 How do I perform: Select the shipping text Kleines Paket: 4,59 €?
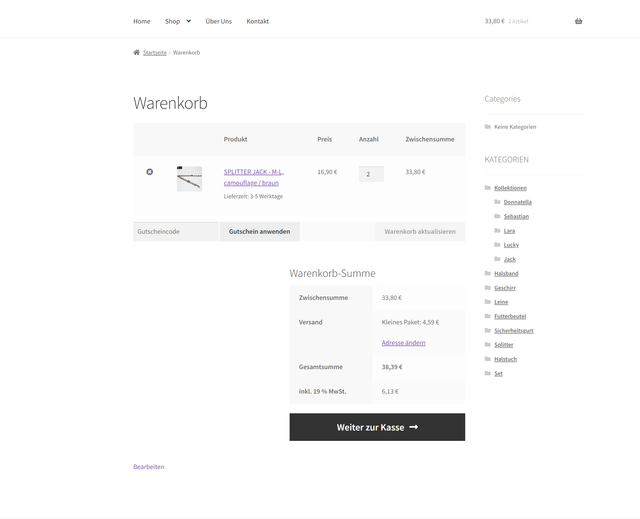pos(410,322)
